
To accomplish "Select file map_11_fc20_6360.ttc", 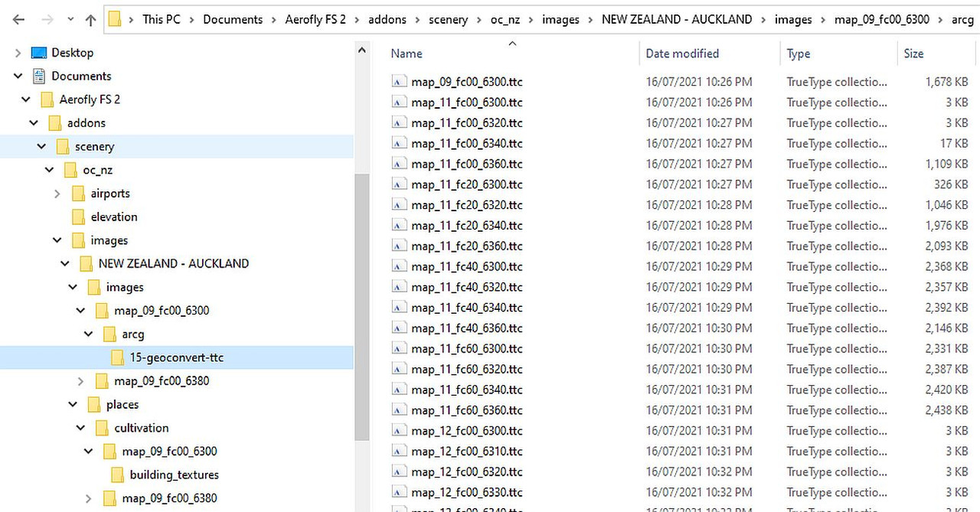I will [x=467, y=246].
